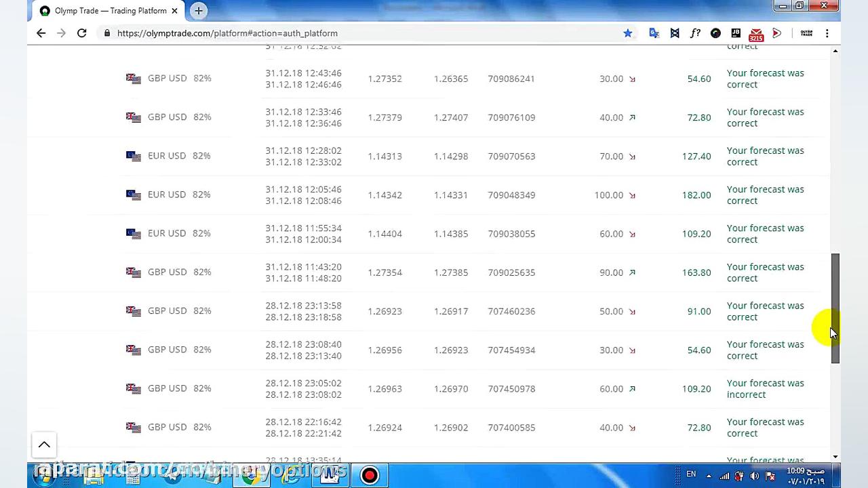Click the flag icon in trade 709025635 row
Screen dimensions: 868x488
(x=134, y=272)
